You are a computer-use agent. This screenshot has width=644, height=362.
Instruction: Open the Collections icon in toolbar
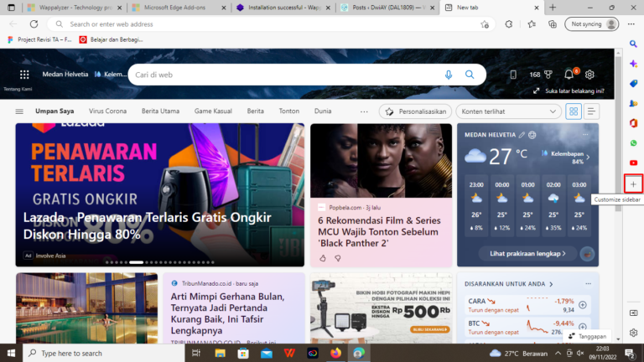[553, 24]
